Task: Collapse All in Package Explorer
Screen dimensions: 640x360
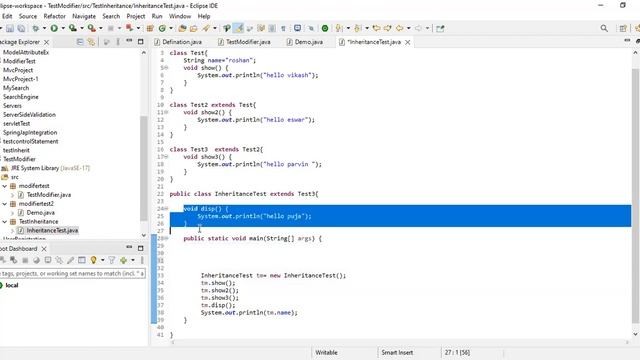Action: [80, 42]
